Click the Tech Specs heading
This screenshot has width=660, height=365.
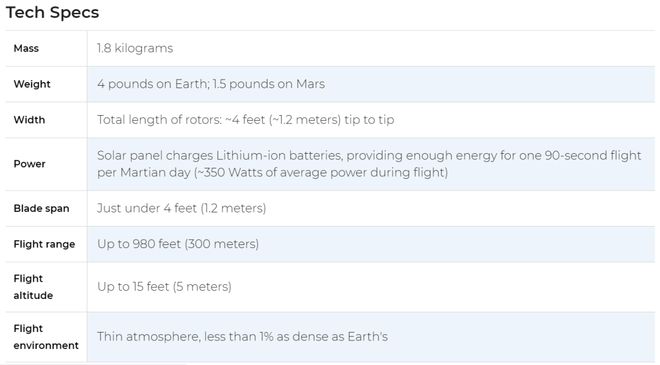[52, 13]
